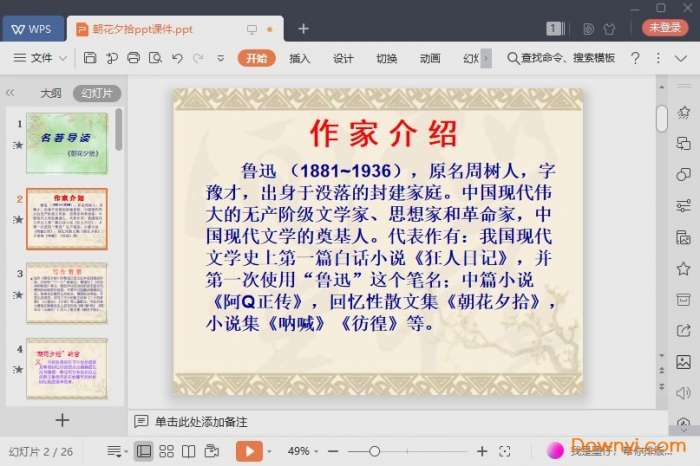Click the share export icon in the sidebar
Image resolution: width=700 pixels, height=466 pixels.
pos(683,331)
